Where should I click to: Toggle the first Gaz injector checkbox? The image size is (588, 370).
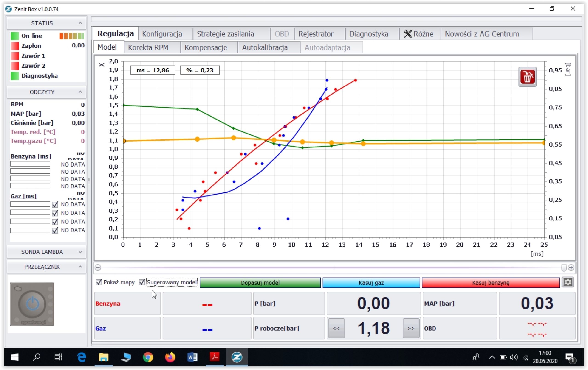tap(55, 204)
